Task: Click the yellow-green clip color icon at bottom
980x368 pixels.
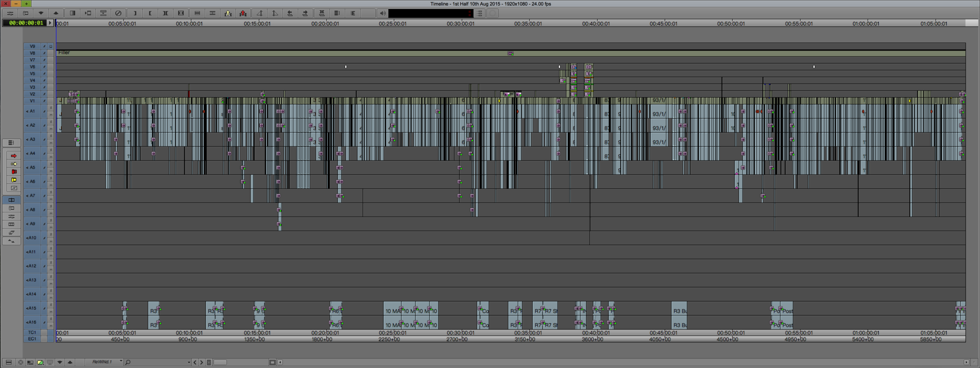Action: (40, 363)
